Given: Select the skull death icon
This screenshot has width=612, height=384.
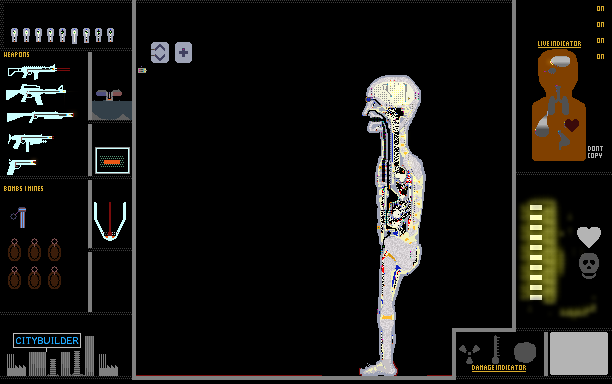Looking at the screenshot, I should coord(589,266).
